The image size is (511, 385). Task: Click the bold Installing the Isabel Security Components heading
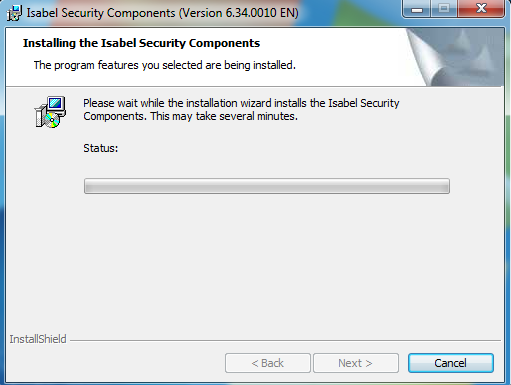141,43
